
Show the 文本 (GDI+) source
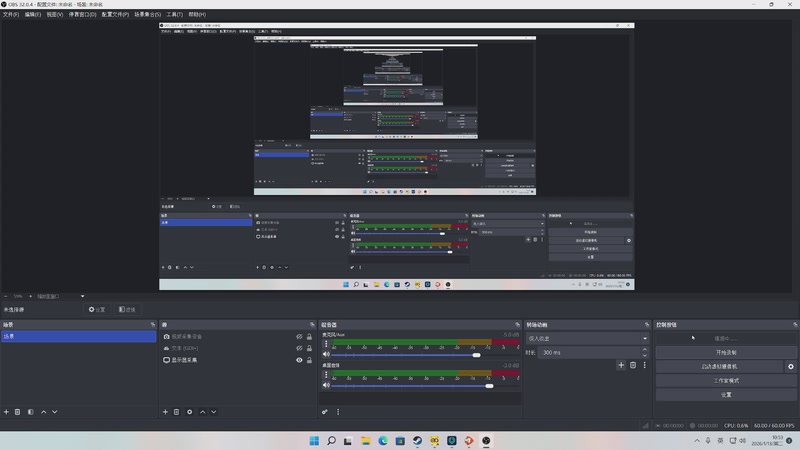pyautogui.click(x=299, y=348)
